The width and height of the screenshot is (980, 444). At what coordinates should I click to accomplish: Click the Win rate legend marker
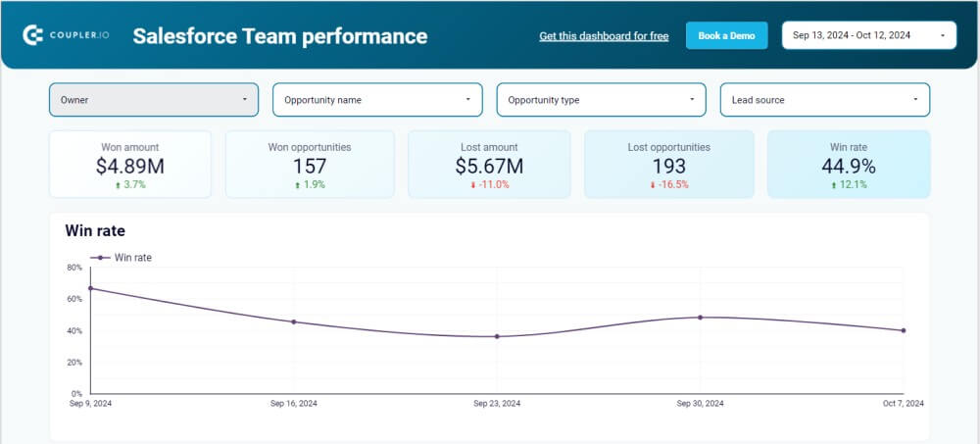click(x=100, y=258)
